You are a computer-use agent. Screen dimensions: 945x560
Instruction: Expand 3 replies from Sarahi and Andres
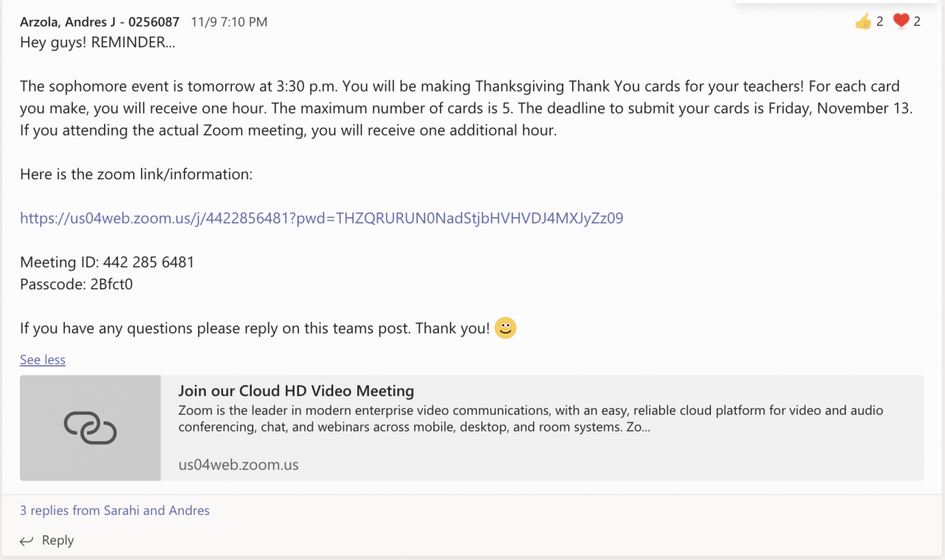(x=114, y=511)
